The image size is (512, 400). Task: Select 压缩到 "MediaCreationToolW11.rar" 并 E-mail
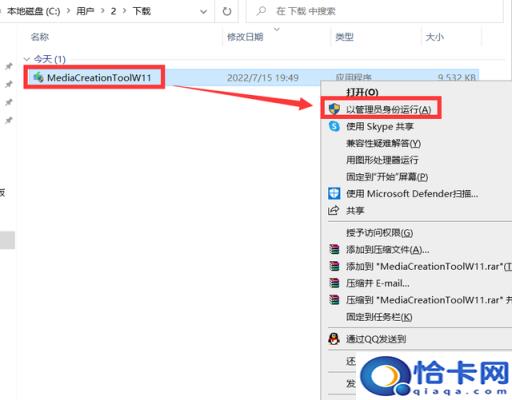pos(429,300)
